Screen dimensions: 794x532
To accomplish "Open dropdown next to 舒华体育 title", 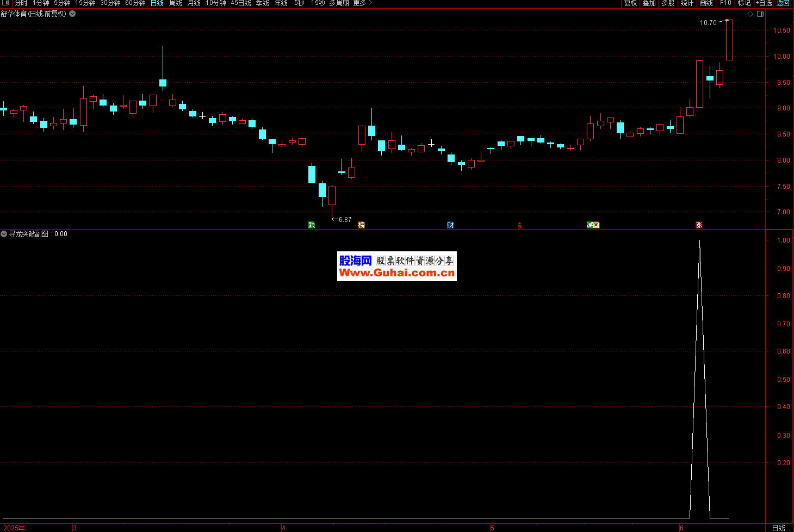I will [x=72, y=14].
